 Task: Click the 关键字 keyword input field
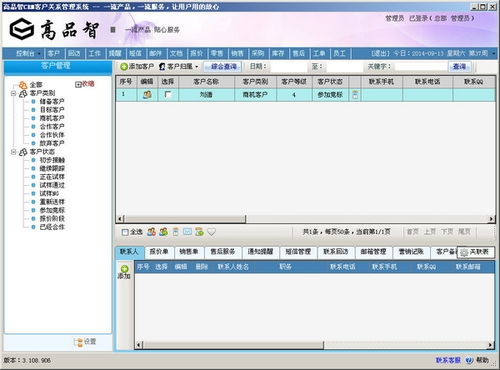[x=421, y=67]
